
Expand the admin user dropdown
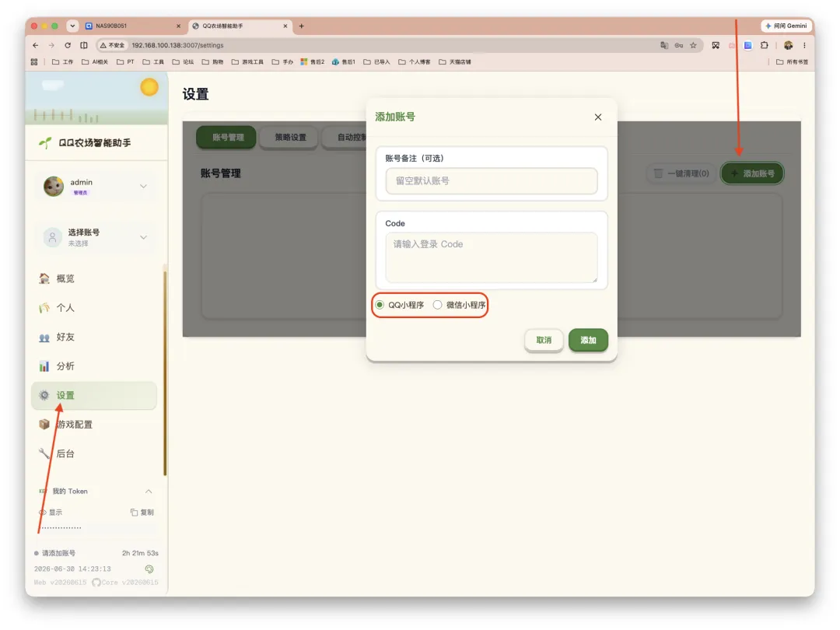(x=144, y=187)
